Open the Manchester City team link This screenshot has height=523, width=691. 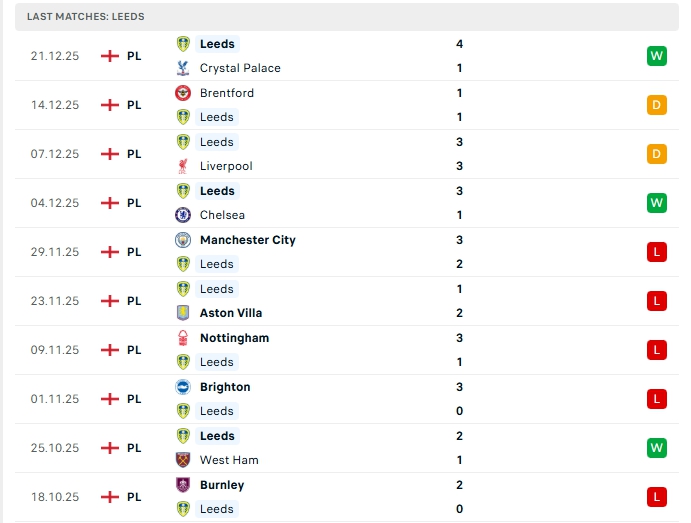coord(247,240)
